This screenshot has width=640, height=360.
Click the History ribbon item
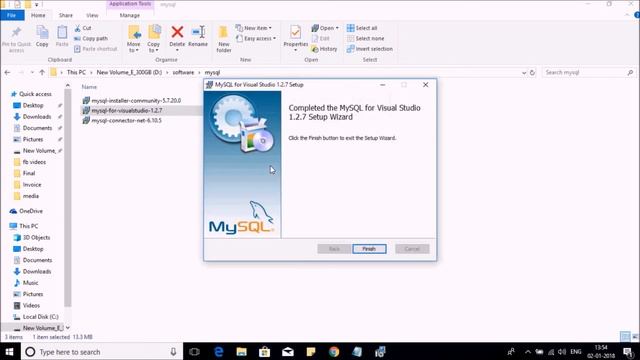[x=324, y=49]
